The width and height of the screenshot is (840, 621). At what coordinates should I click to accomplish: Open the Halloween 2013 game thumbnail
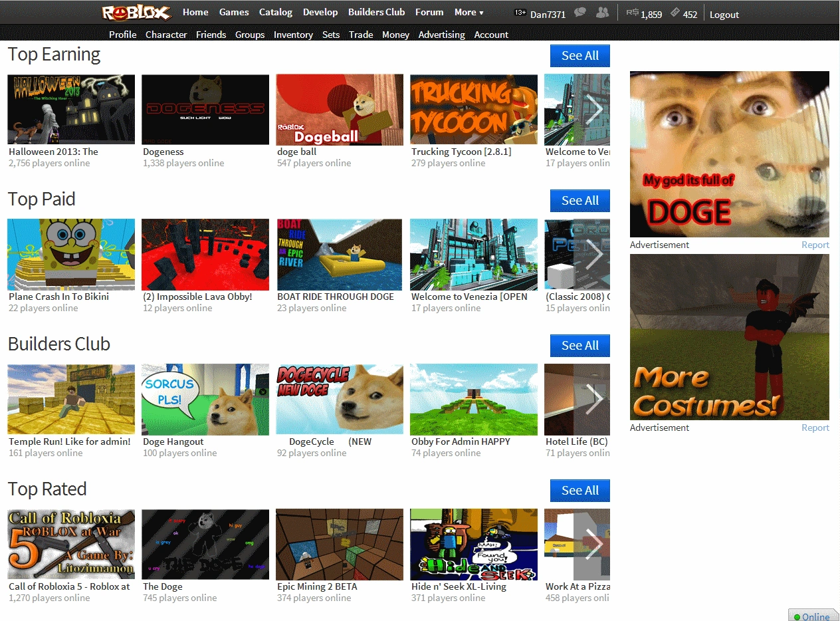pyautogui.click(x=71, y=110)
